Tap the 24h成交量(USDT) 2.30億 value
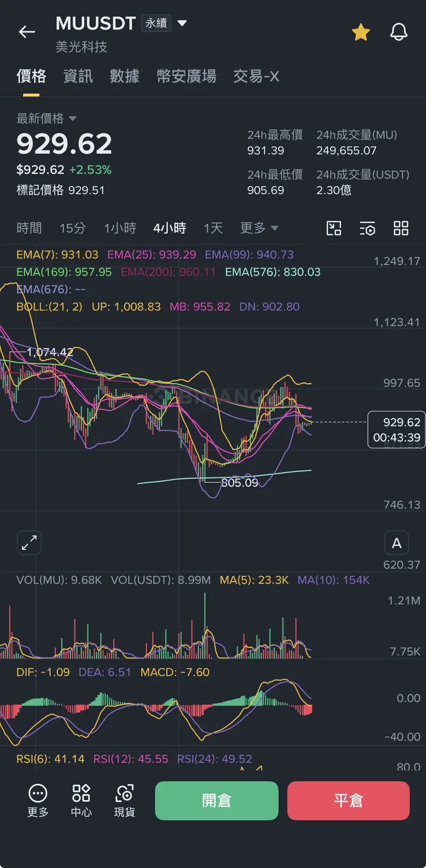 pyautogui.click(x=334, y=190)
